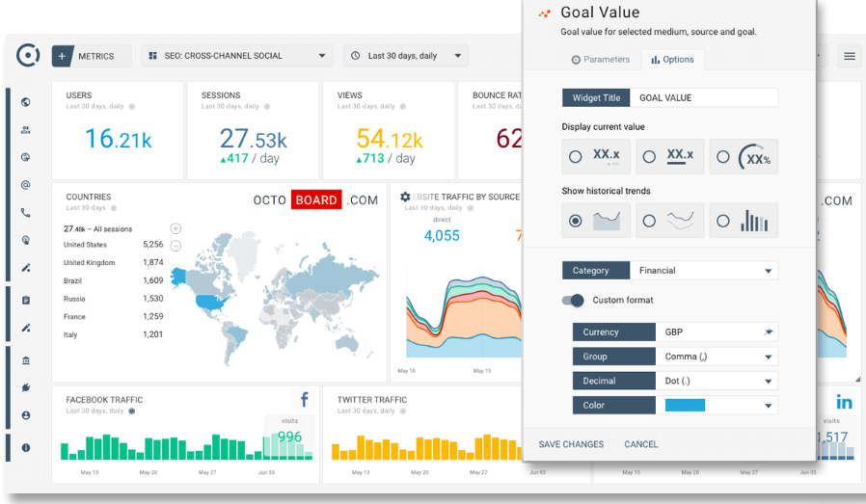Open the globe icon in sidebar
866x504 pixels.
[x=25, y=102]
